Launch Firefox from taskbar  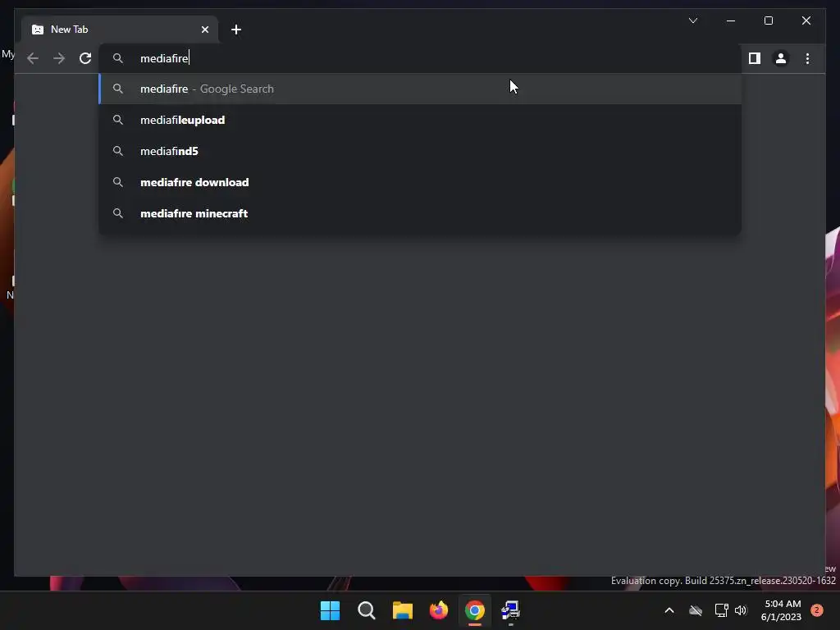[x=439, y=610]
